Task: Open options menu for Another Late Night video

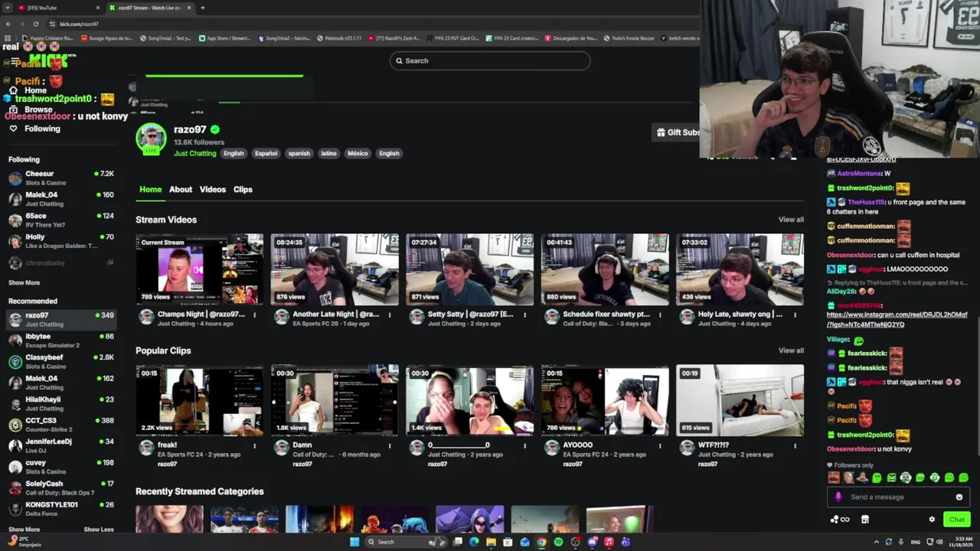Action: (390, 315)
